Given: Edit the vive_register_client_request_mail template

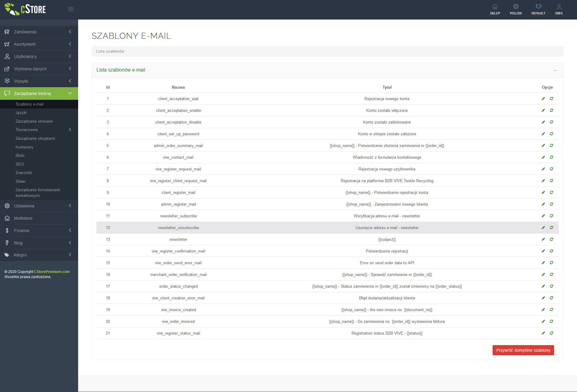Looking at the screenshot, I should [543, 181].
